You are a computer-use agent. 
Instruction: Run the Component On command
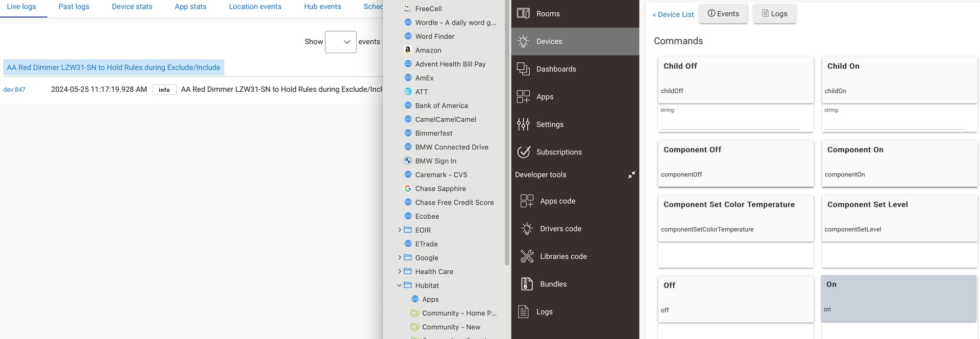pyautogui.click(x=899, y=163)
